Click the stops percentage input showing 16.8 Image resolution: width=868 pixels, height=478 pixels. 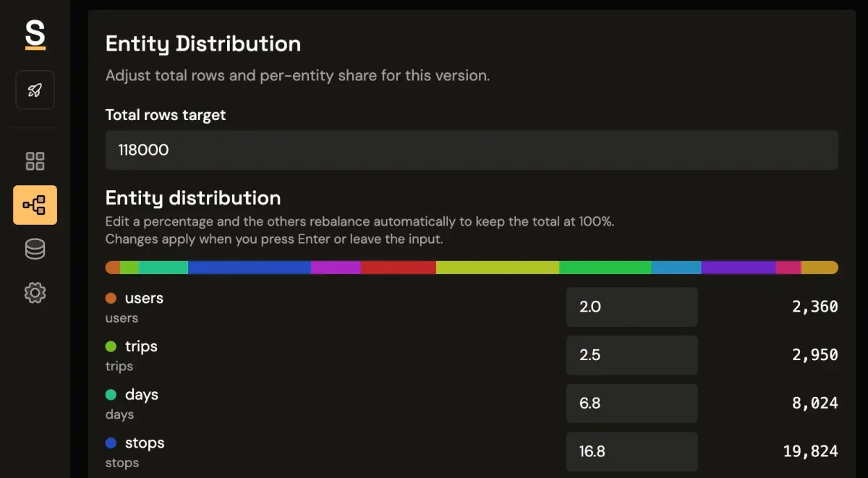[x=631, y=451]
